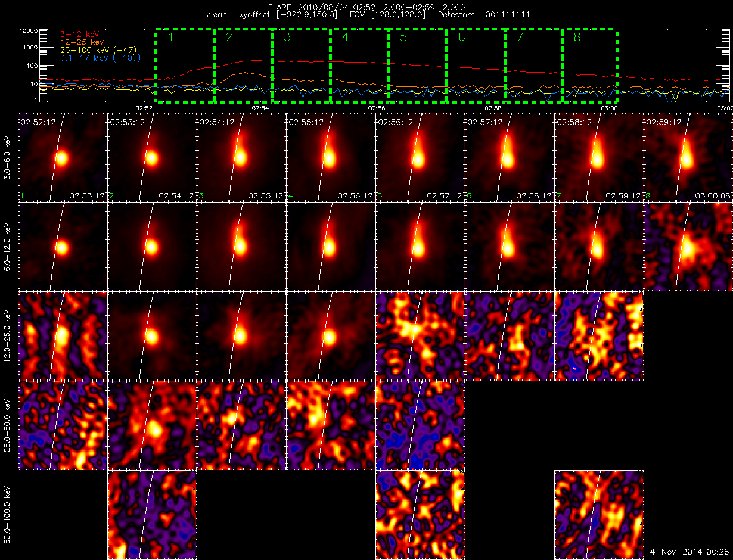The image size is (733, 560).
Task: View the 12.0-25.0 keV map in the third column
Action: click(241, 336)
